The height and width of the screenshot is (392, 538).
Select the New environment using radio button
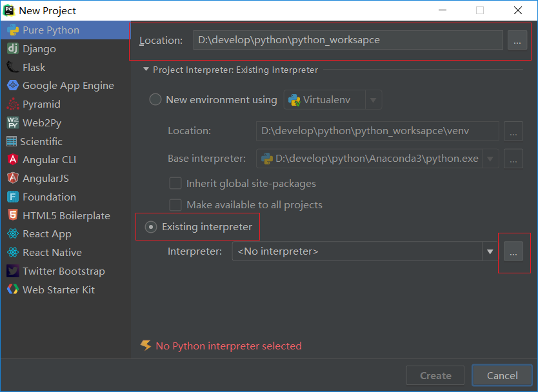tap(155, 100)
